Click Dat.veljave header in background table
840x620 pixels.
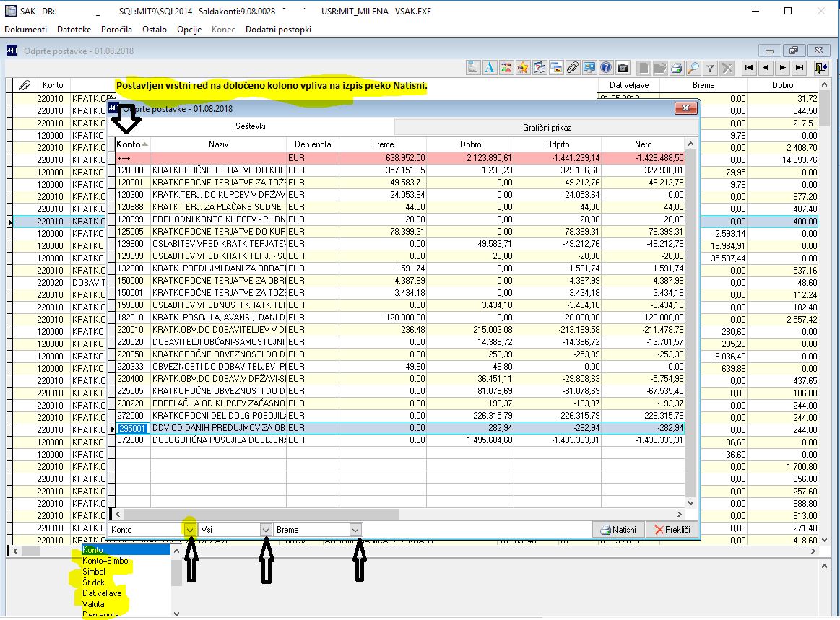[x=629, y=85]
